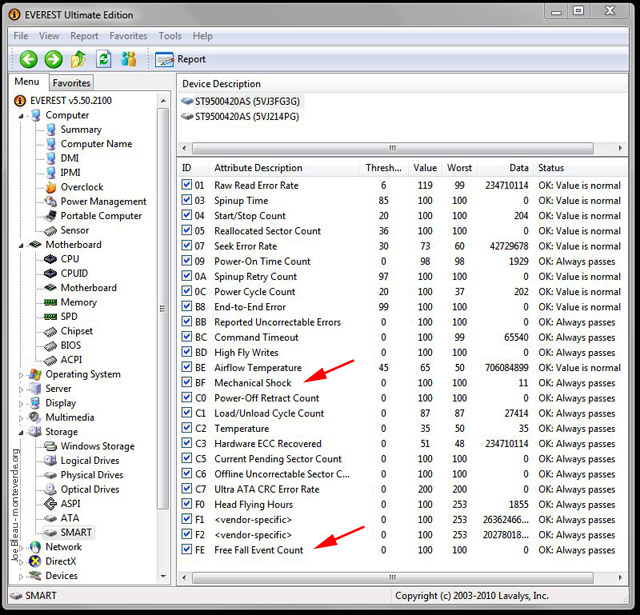The height and width of the screenshot is (615, 640).
Task: Expand the Multimedia tree node
Action: pos(21,418)
